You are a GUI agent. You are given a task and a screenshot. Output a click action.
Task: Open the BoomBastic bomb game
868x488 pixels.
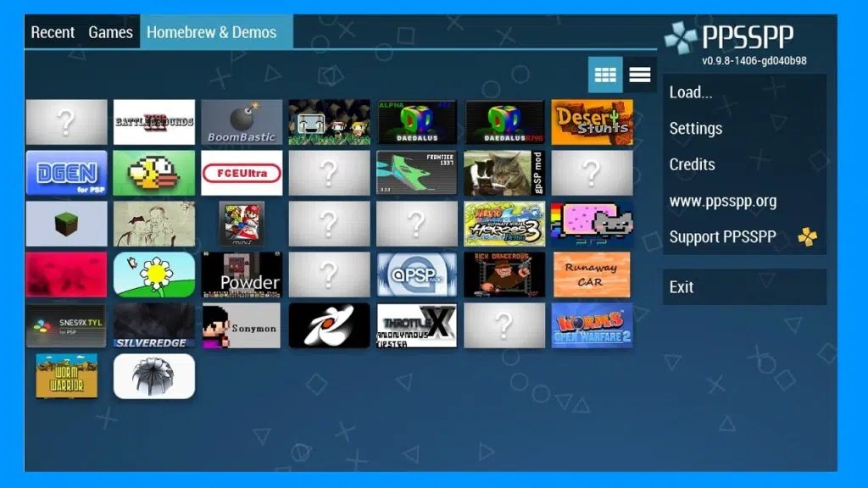[242, 122]
